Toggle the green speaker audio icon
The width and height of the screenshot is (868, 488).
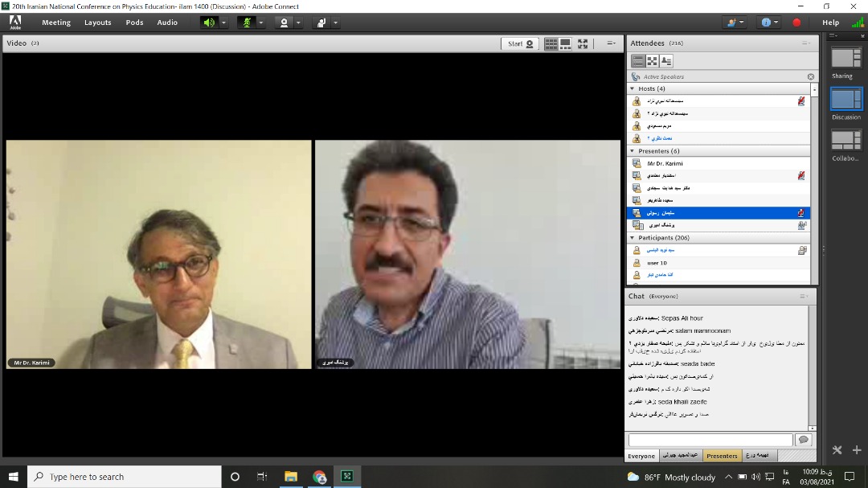209,23
